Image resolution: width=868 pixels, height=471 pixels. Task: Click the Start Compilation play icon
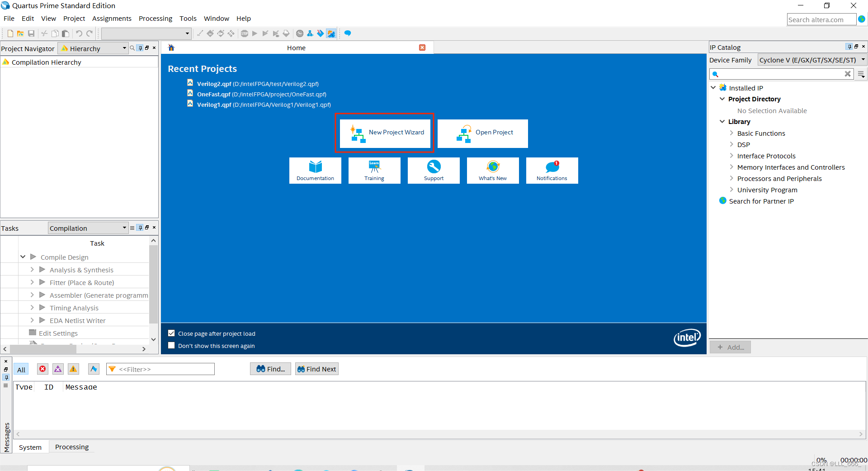pyautogui.click(x=255, y=33)
